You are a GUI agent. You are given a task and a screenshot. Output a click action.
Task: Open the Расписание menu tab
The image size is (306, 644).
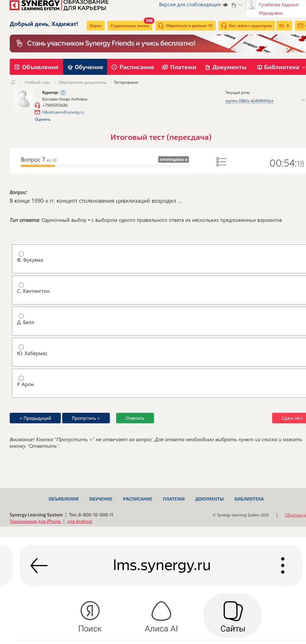tap(133, 67)
